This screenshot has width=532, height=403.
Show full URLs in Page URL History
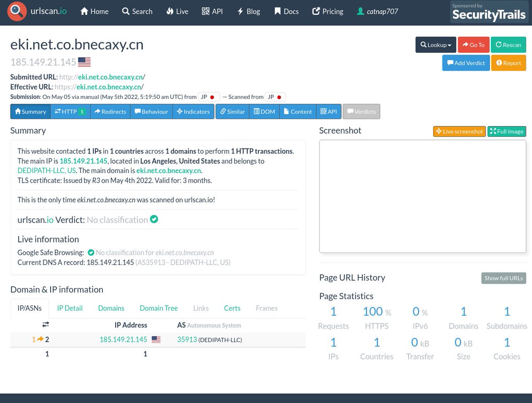[x=504, y=278]
